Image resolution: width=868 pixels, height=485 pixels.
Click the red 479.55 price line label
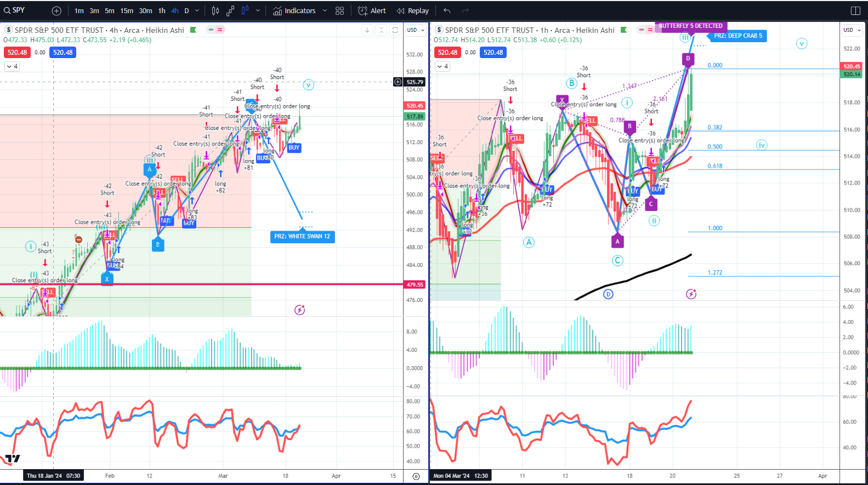415,284
